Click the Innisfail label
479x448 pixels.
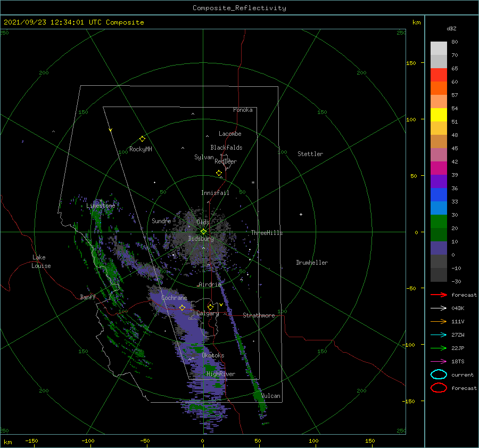pos(215,193)
